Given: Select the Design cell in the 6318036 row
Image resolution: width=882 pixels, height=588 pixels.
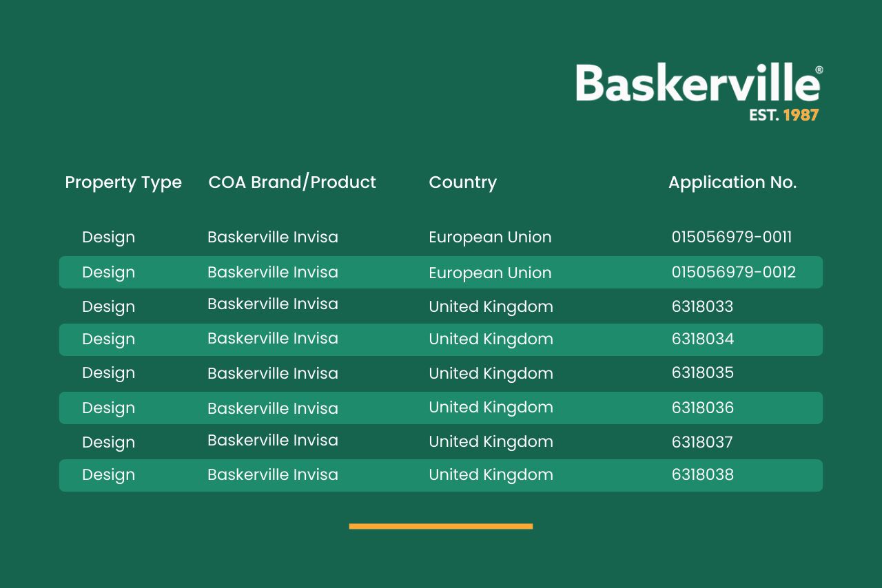Looking at the screenshot, I should click(x=108, y=408).
